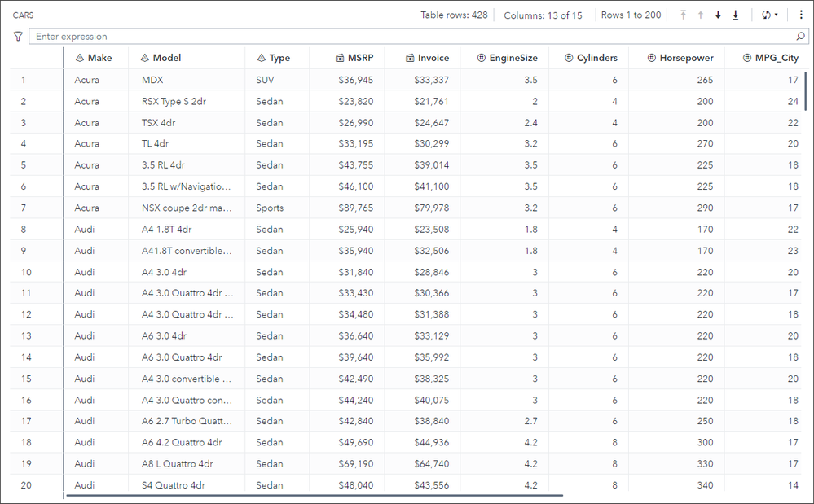814x504 pixels.
Task: Select the Model column header
Action: click(187, 58)
